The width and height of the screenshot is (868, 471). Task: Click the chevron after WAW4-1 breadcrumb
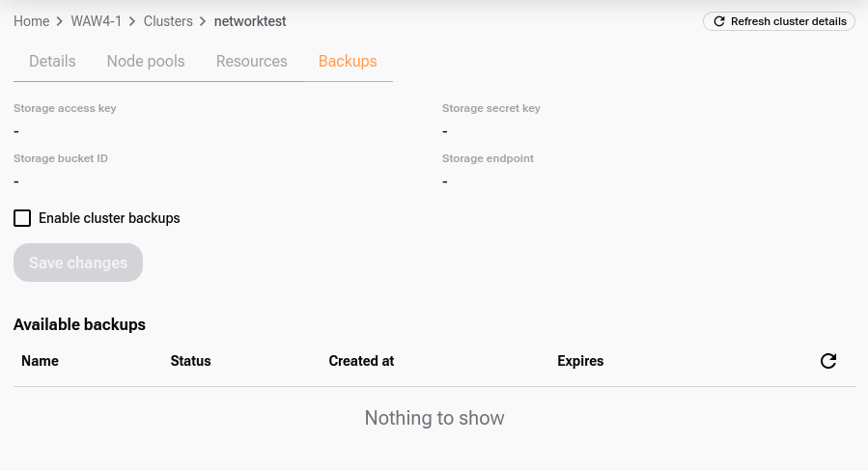point(132,21)
